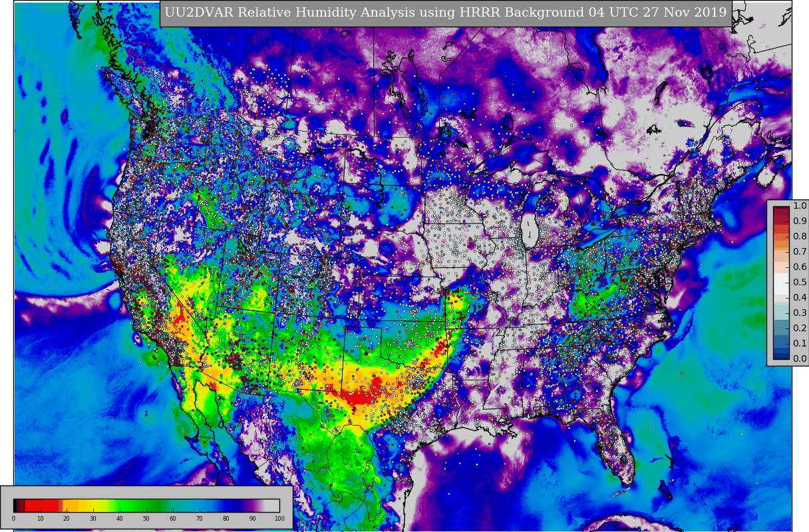This screenshot has height=532, width=809.
Task: Pick the dark navy swatch at right colorbar bottom
Action: pyautogui.click(x=781, y=355)
